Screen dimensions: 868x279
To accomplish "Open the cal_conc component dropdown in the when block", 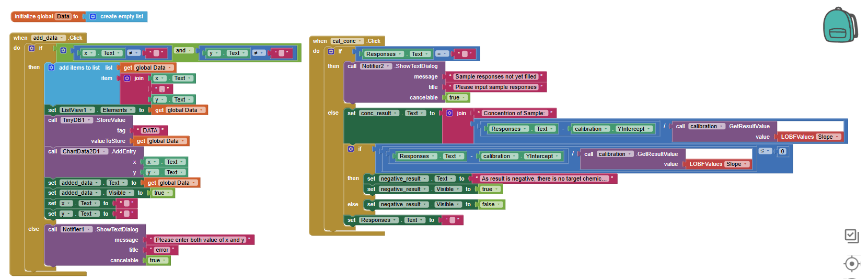I will click(348, 41).
